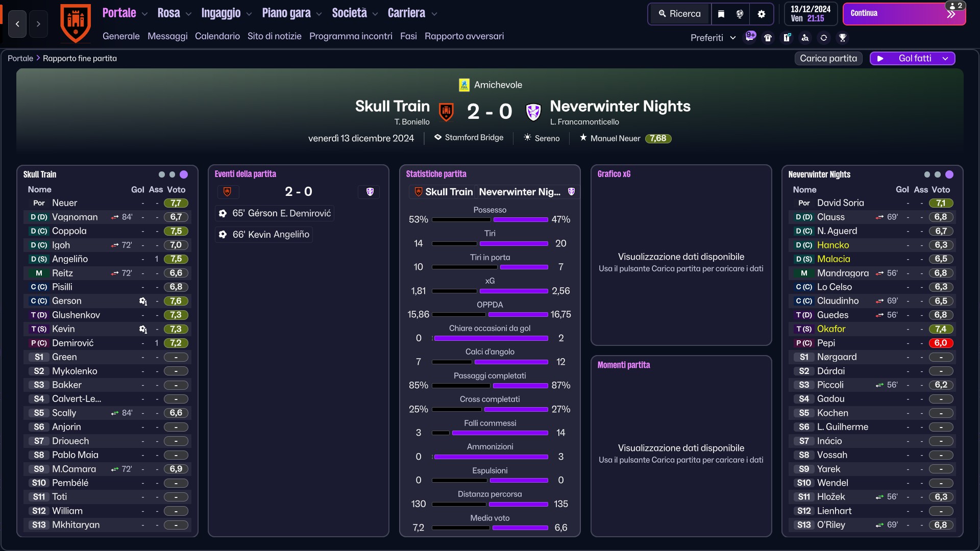This screenshot has height=551, width=980.
Task: Click the bookmark icon beside Ricerca
Action: [721, 14]
